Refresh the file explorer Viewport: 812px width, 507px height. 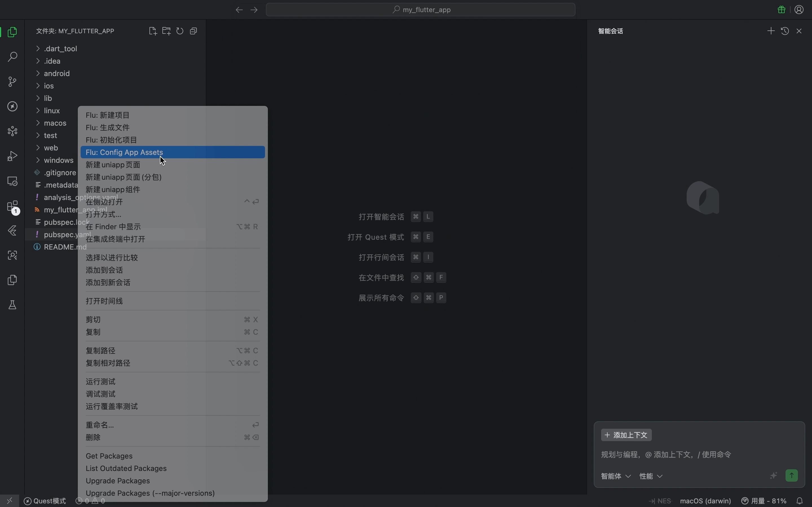click(x=180, y=31)
